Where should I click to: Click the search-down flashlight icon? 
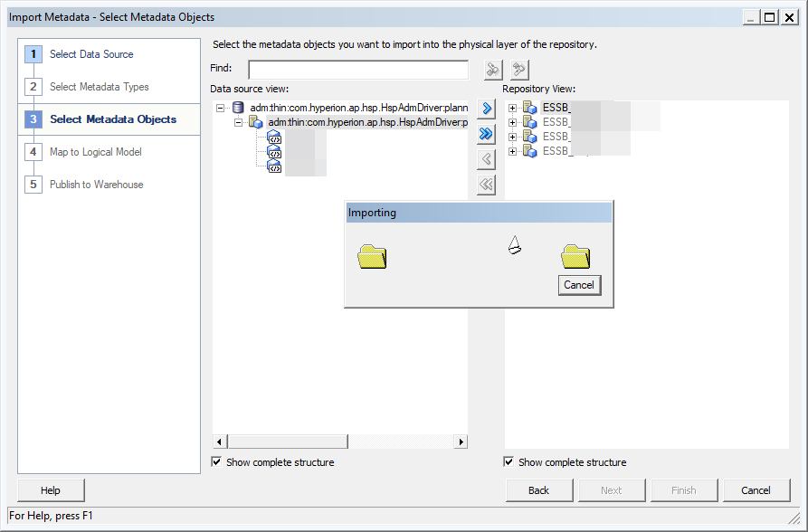(x=491, y=69)
